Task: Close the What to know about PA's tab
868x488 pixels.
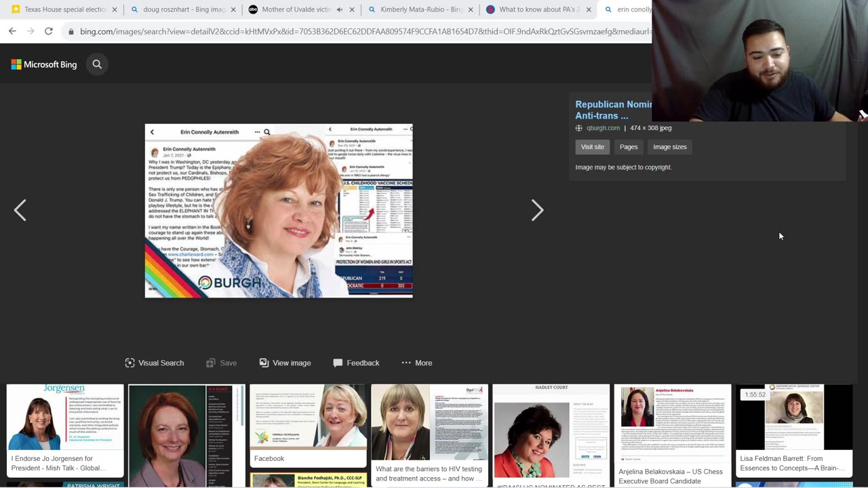Action: pos(589,9)
